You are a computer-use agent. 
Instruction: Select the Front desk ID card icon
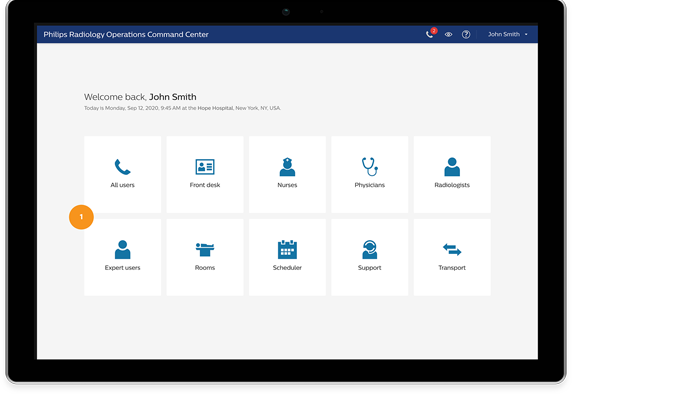tap(205, 166)
